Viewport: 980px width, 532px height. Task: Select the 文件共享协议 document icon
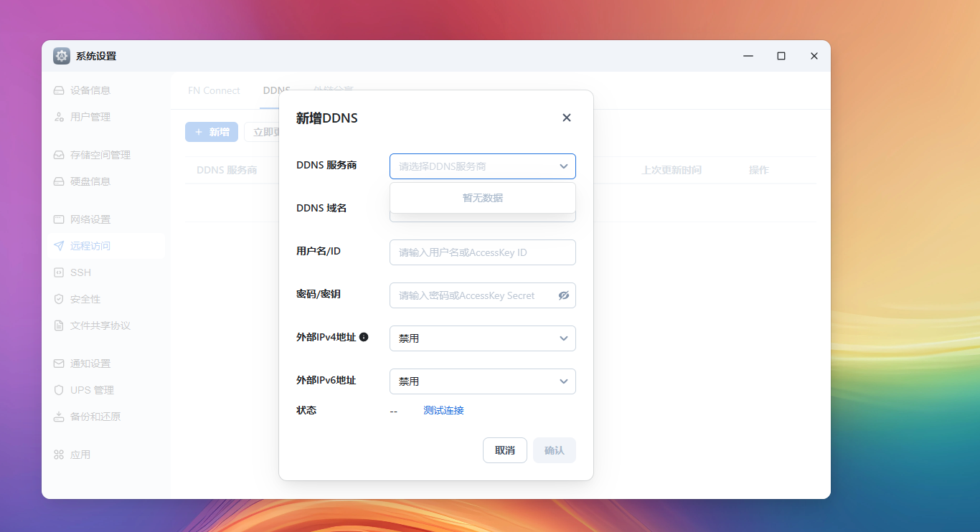coord(59,326)
